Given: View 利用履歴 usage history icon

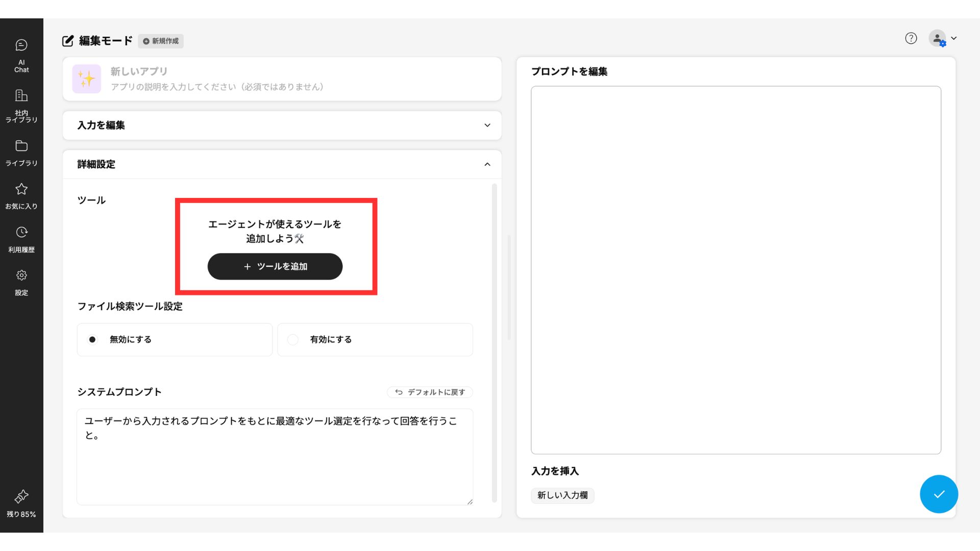Looking at the screenshot, I should (21, 233).
